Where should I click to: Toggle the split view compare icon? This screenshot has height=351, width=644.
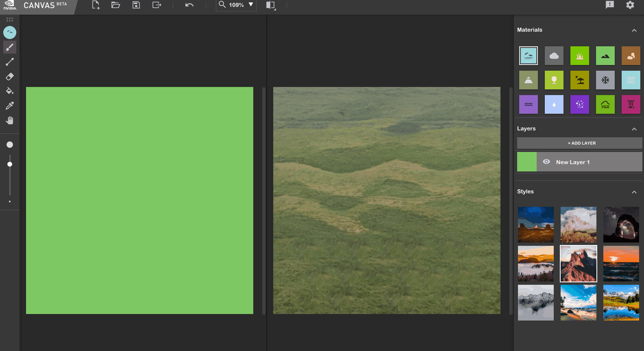(x=271, y=5)
